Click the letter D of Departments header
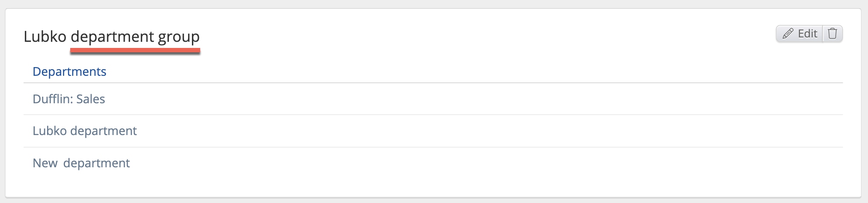868x203 pixels. click(x=37, y=71)
